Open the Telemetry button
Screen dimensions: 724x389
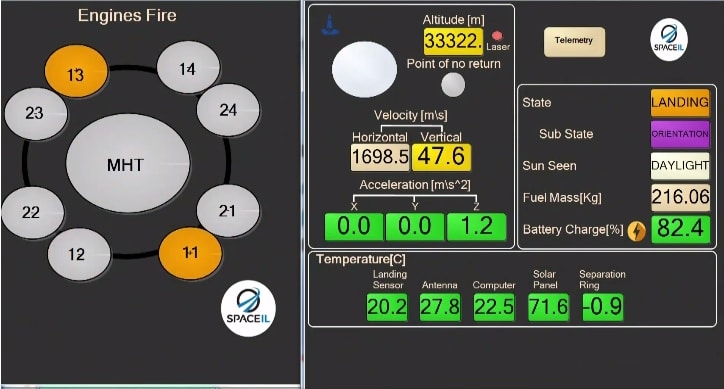[x=574, y=41]
